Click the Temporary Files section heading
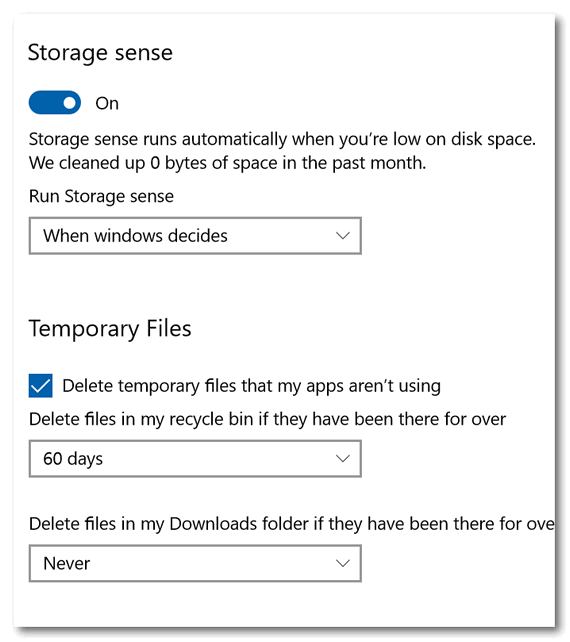This screenshot has width=570, height=642. click(x=110, y=329)
